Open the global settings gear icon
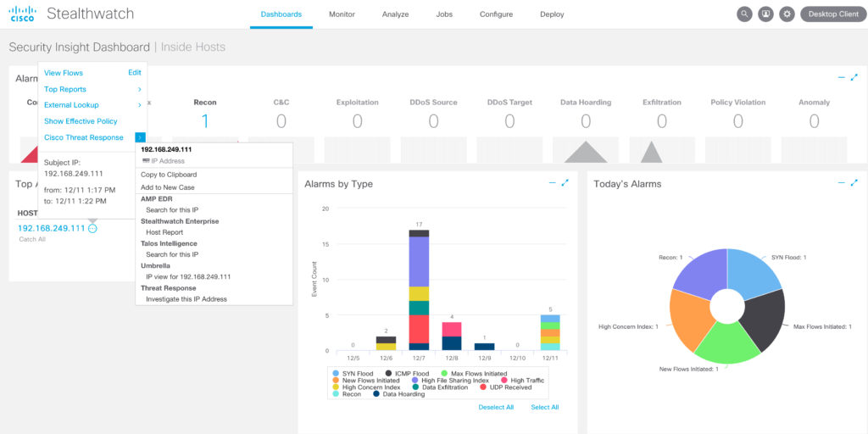This screenshot has width=868, height=434. 787,14
